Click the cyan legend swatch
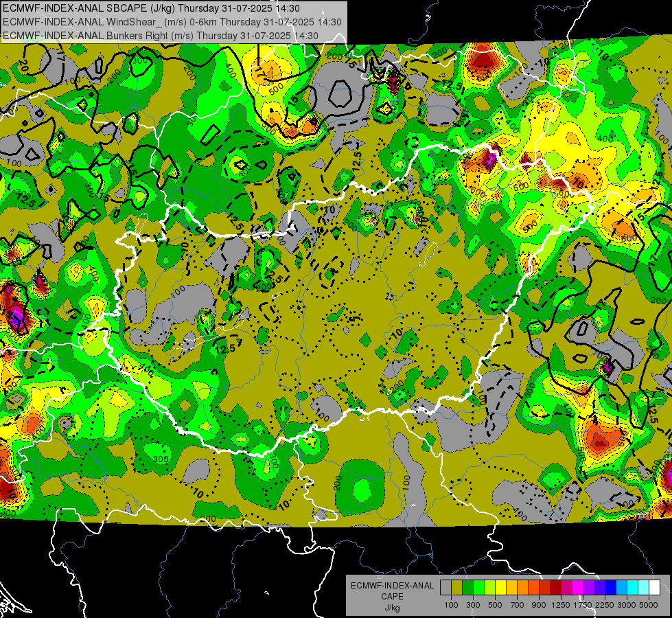This screenshot has height=618, width=672. (x=633, y=588)
